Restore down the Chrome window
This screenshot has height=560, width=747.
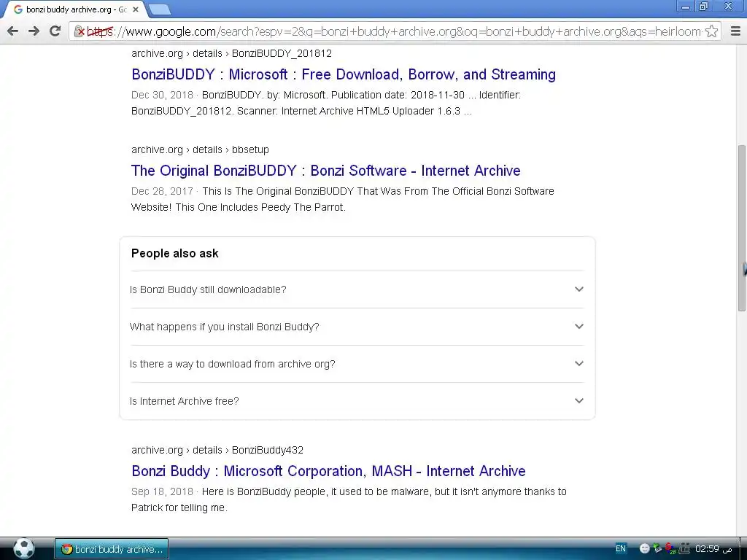pyautogui.click(x=704, y=7)
